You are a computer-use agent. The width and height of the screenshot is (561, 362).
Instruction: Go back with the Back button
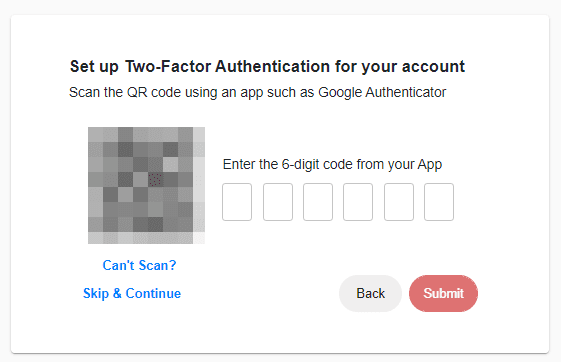click(x=370, y=293)
